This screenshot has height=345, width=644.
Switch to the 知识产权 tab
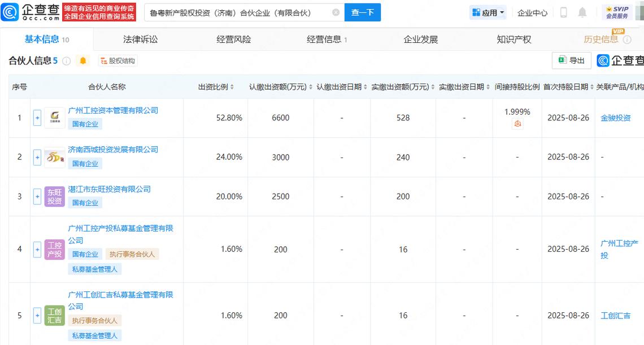(x=514, y=39)
